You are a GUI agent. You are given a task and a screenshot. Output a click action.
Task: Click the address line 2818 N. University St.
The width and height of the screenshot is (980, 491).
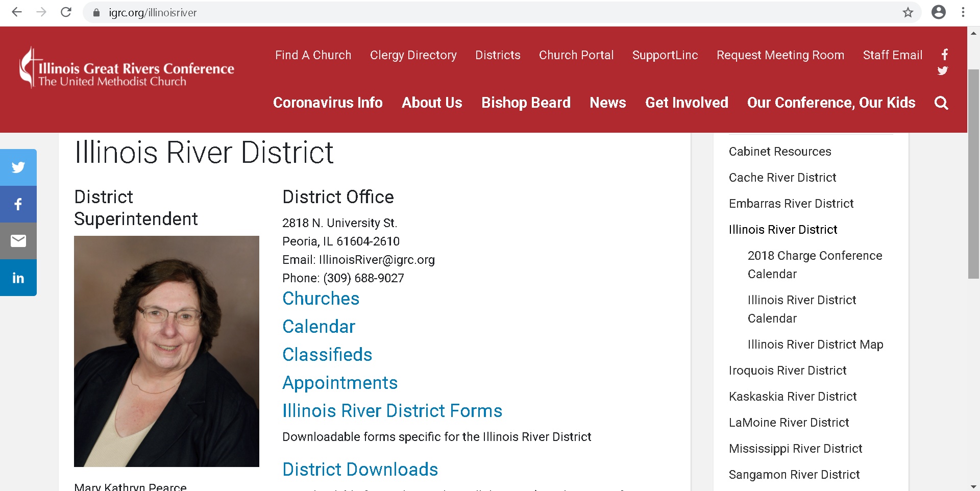pyautogui.click(x=339, y=223)
